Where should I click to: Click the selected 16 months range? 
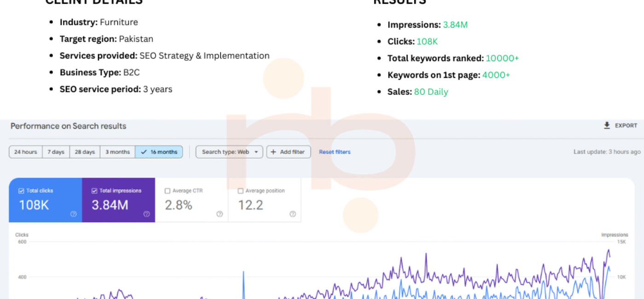159,152
